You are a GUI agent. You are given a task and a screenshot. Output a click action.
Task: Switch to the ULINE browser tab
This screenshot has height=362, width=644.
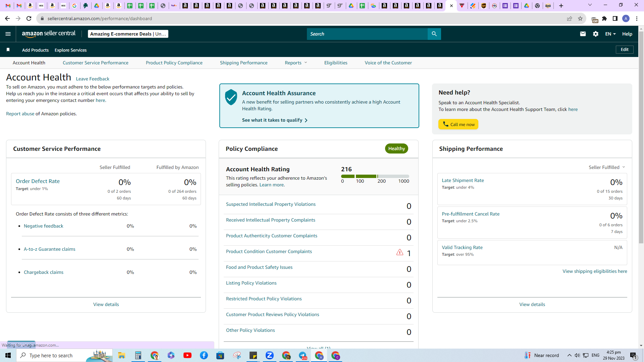[548, 6]
